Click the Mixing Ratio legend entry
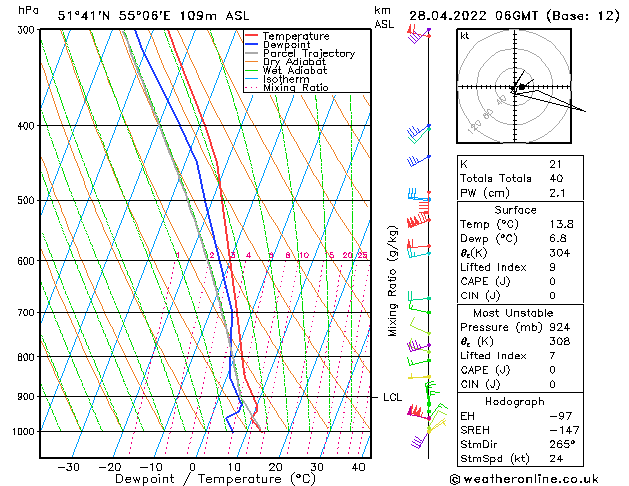Image resolution: width=629 pixels, height=486 pixels. click(296, 88)
